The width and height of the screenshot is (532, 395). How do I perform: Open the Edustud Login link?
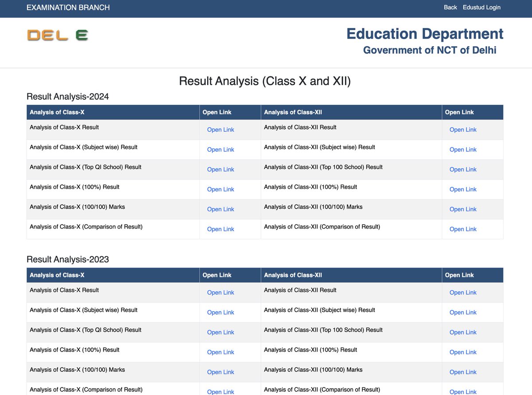(x=481, y=7)
